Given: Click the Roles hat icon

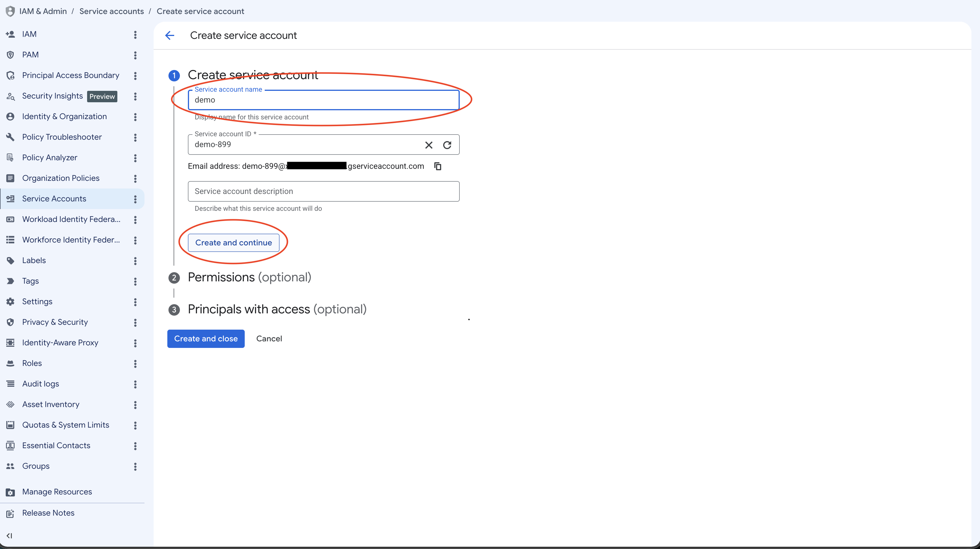Looking at the screenshot, I should click(x=10, y=363).
